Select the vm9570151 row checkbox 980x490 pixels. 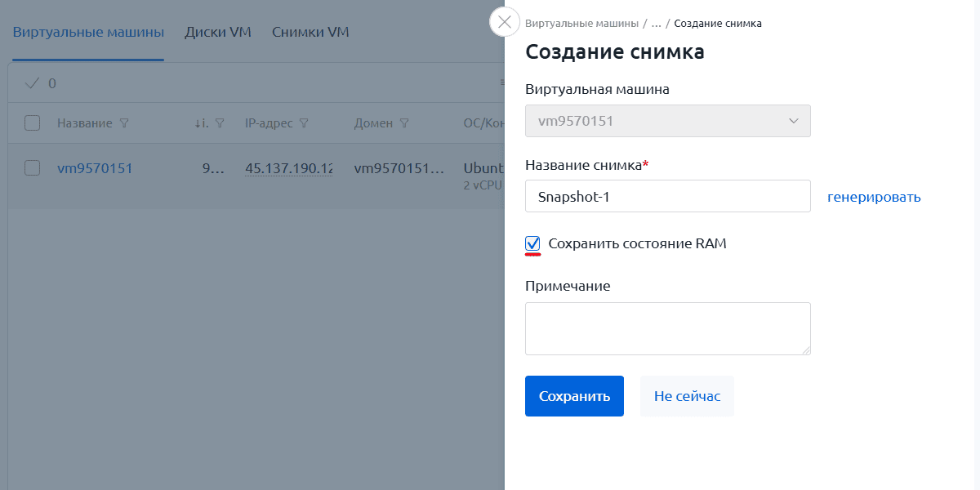coord(33,168)
